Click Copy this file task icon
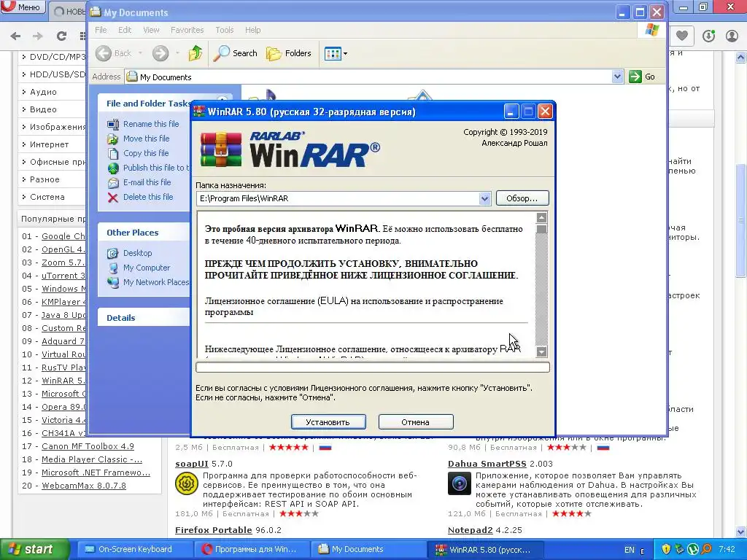 point(113,153)
